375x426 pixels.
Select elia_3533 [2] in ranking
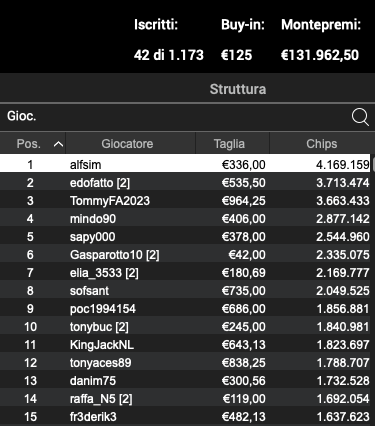click(185, 273)
